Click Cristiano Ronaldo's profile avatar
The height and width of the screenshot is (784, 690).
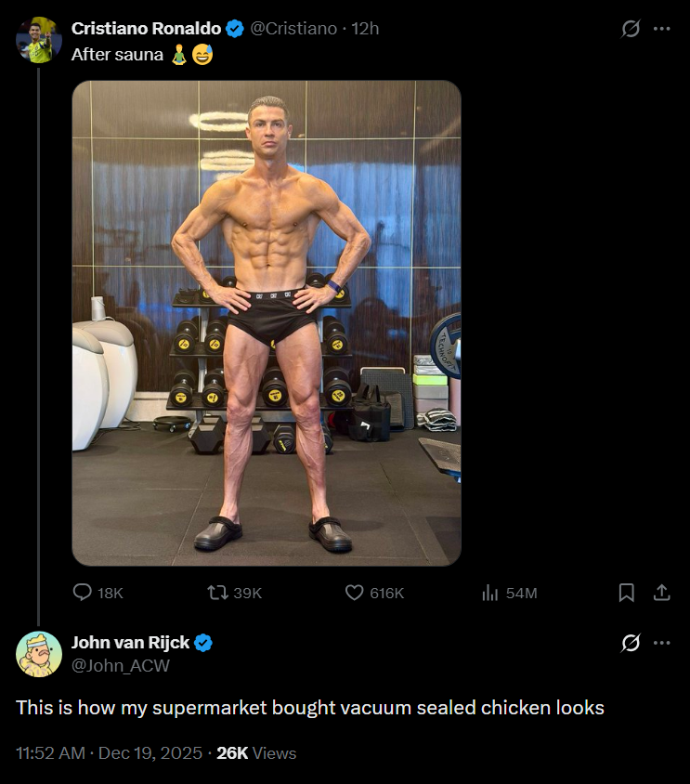point(37,39)
